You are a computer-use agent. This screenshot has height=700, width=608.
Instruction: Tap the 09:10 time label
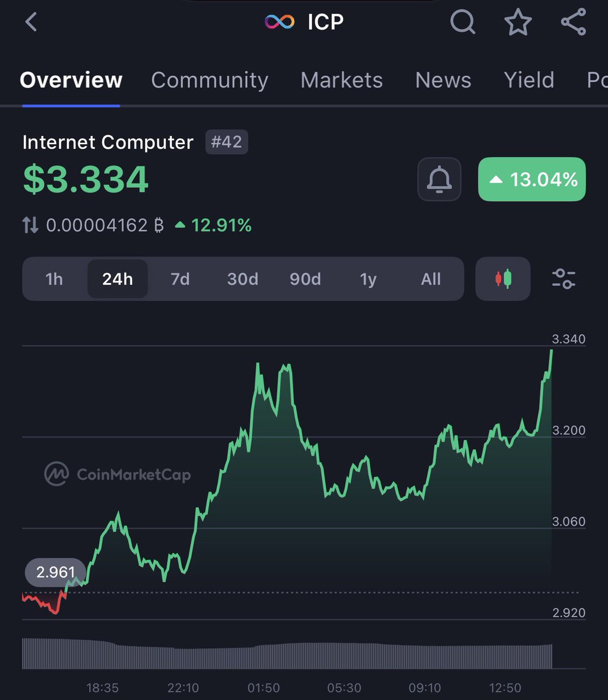pyautogui.click(x=424, y=688)
